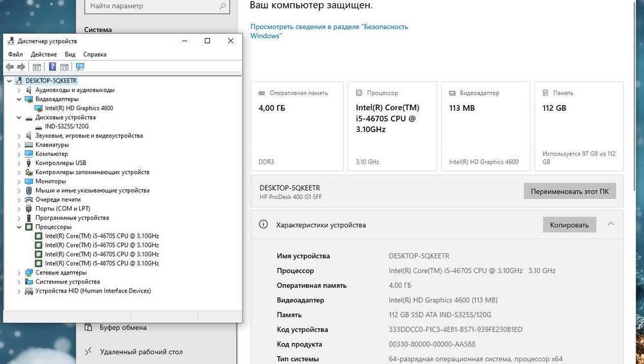Click the info icon beside Характеристики устройства
Viewport: 644px width, 364px height.
click(263, 224)
